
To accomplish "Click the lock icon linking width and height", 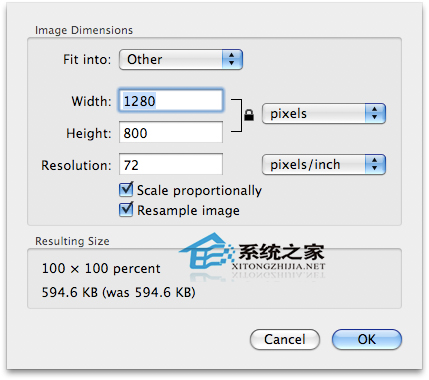I will point(249,115).
